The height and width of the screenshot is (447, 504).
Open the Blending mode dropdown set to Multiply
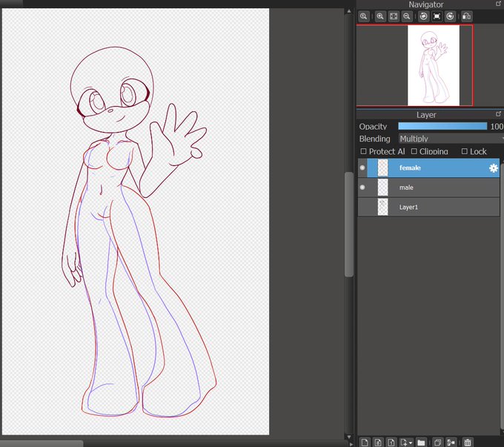click(451, 139)
